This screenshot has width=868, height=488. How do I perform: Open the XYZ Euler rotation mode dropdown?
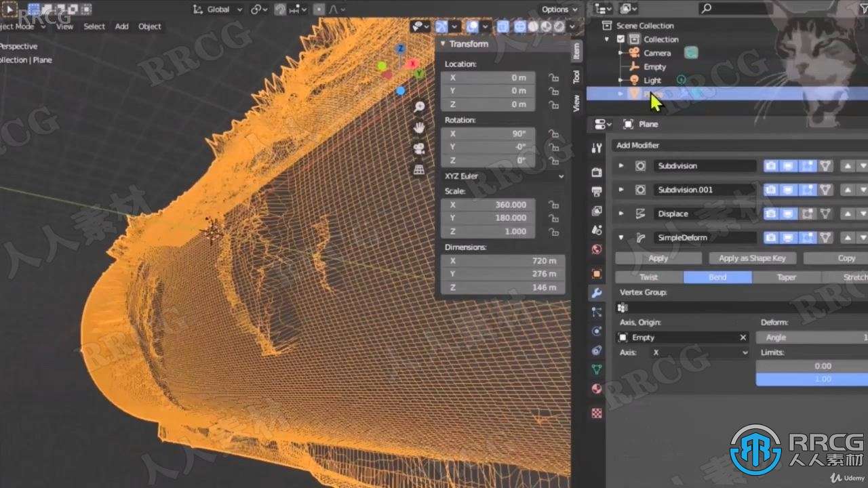[503, 176]
